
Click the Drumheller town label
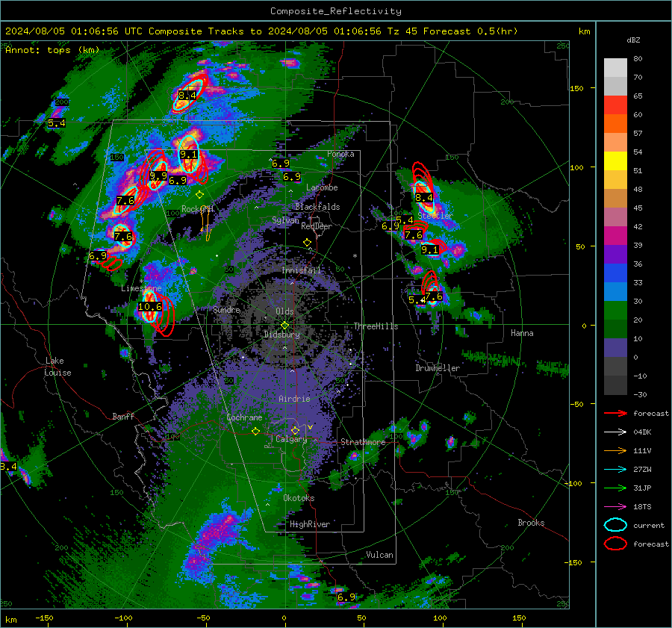pyautogui.click(x=438, y=368)
